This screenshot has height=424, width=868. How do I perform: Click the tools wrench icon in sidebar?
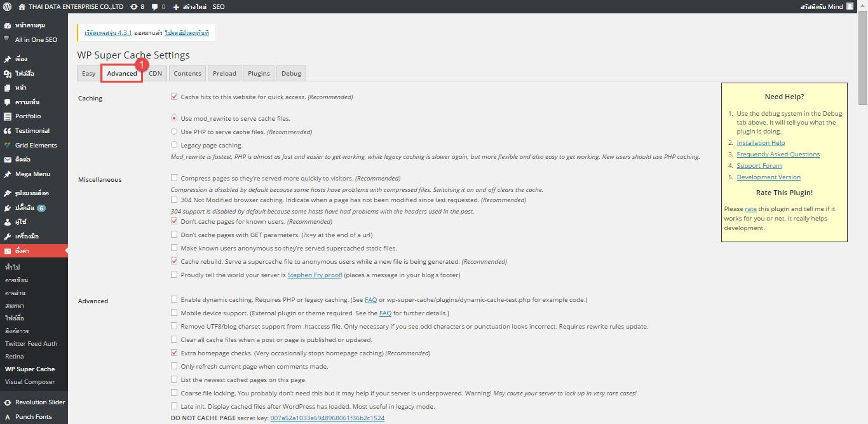(x=8, y=236)
